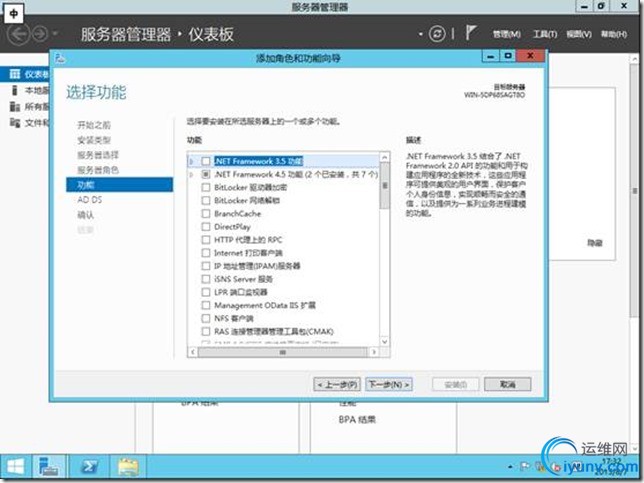Go to AD DS wizard step
The height and width of the screenshot is (483, 644).
pos(90,200)
